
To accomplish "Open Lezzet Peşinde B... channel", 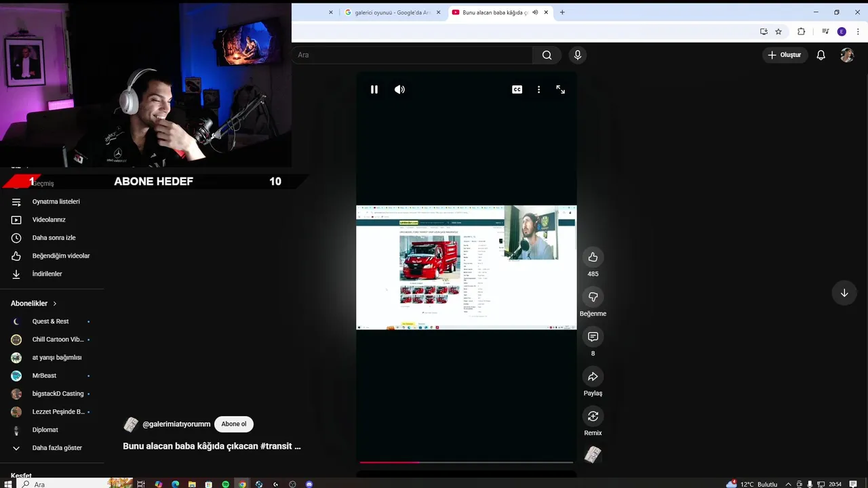I will tap(53, 411).
